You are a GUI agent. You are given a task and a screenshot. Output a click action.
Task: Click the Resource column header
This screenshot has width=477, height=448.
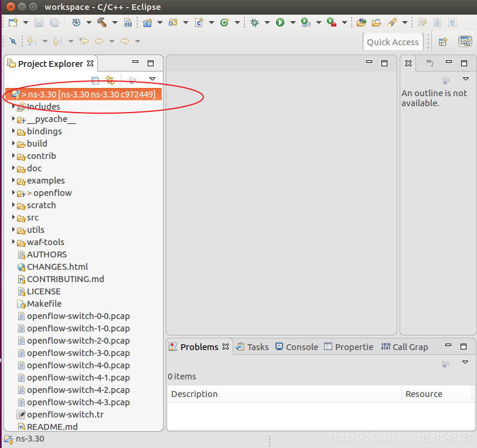pos(437,394)
